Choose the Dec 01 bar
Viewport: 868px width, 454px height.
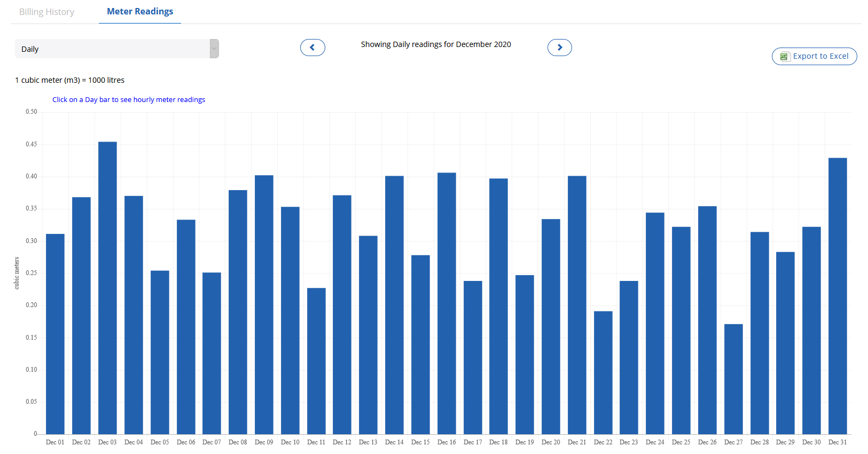click(x=55, y=334)
